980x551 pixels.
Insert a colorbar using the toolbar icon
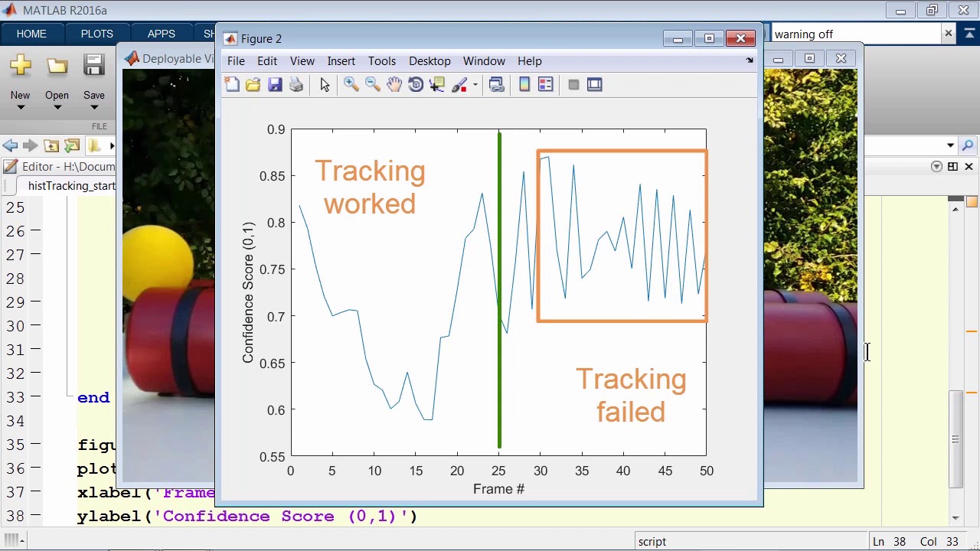[x=524, y=85]
